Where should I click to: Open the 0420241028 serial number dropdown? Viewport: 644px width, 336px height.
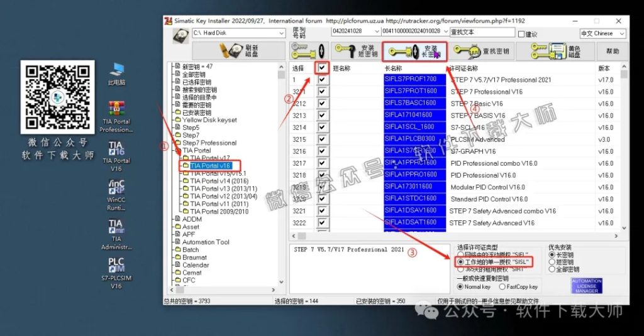377,31
